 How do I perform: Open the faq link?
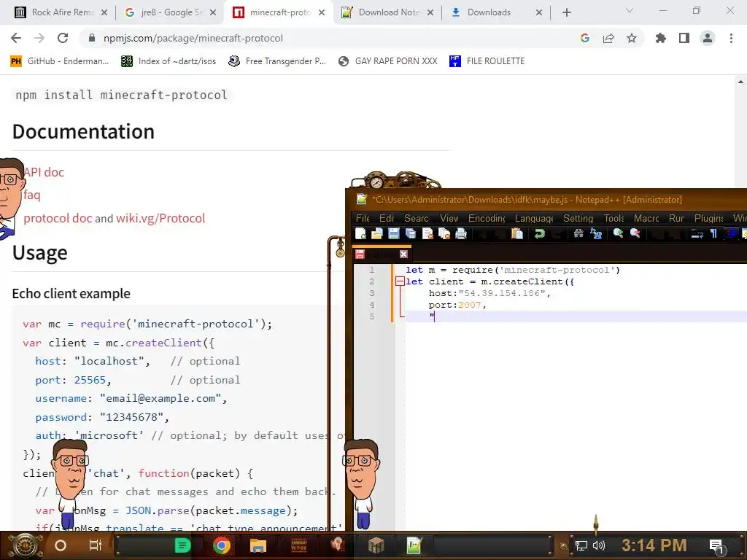click(x=32, y=195)
